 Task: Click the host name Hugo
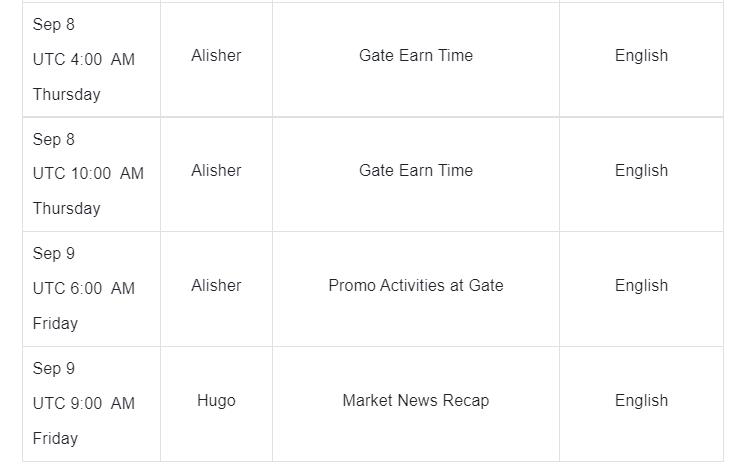pyautogui.click(x=216, y=401)
